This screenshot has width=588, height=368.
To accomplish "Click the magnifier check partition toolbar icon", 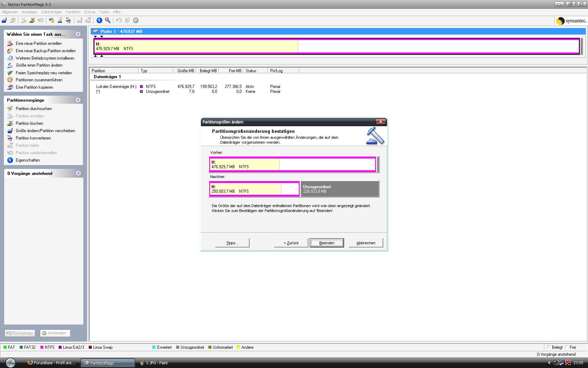I will (108, 20).
